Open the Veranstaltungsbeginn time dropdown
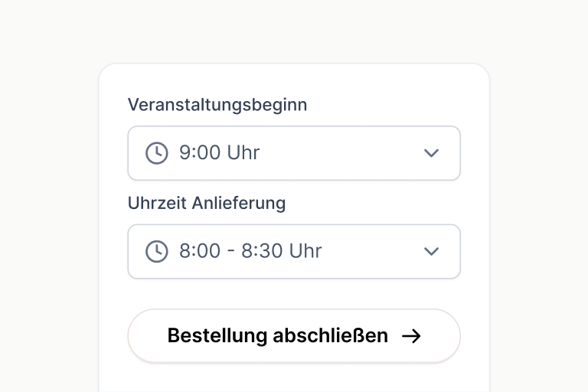Viewport: 588px width, 392px height. [x=294, y=153]
